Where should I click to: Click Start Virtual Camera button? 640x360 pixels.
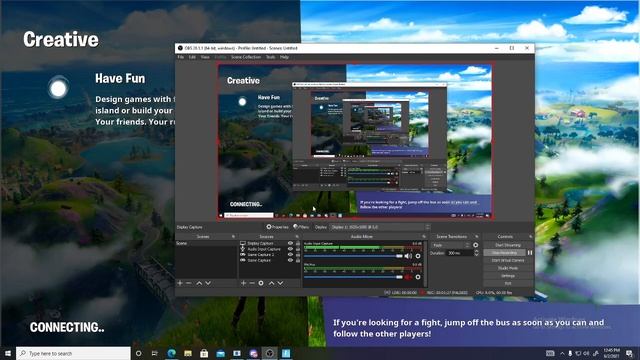(508, 260)
